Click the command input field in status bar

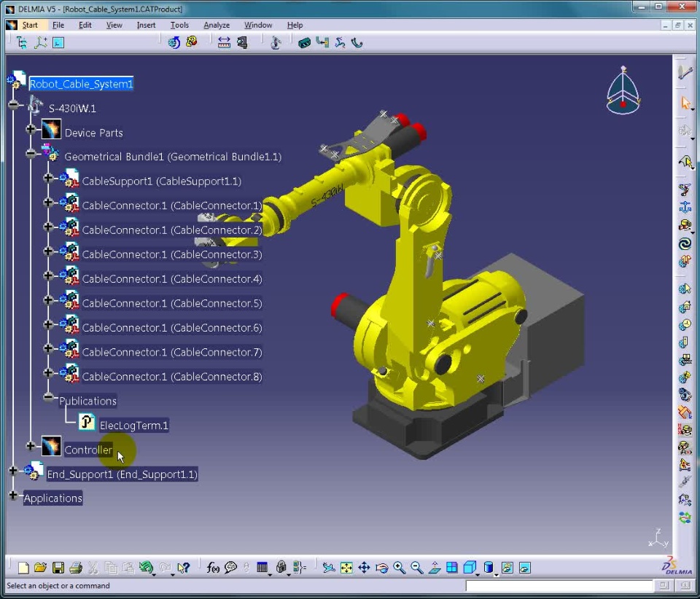[x=559, y=586]
